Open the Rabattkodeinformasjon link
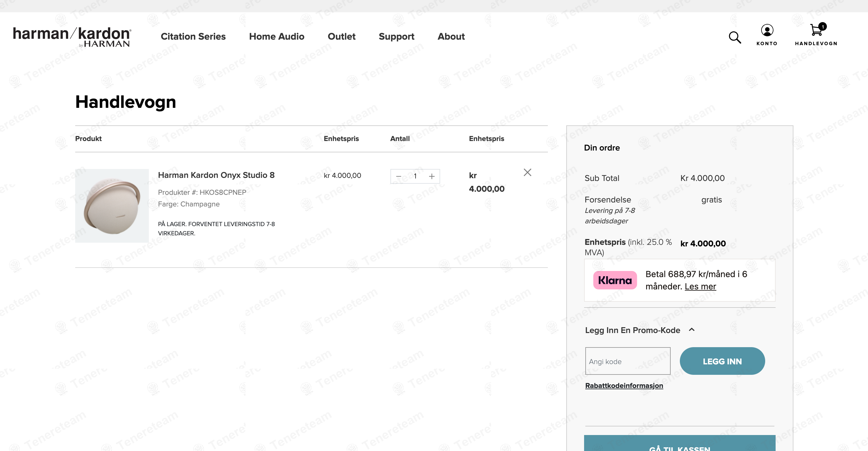This screenshot has height=451, width=868. (x=624, y=386)
